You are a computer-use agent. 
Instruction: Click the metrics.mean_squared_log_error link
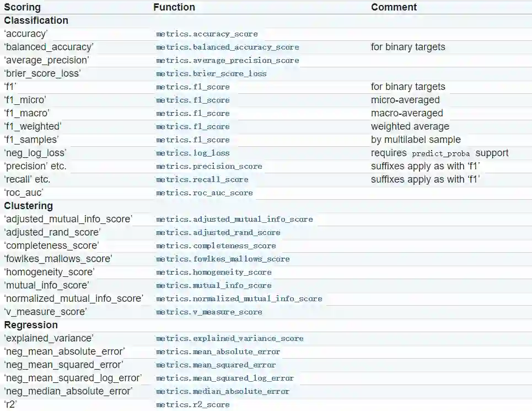225,378
